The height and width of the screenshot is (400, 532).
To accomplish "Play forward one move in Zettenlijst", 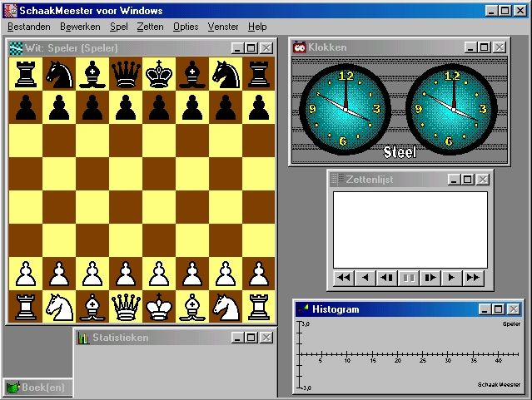I will (451, 278).
